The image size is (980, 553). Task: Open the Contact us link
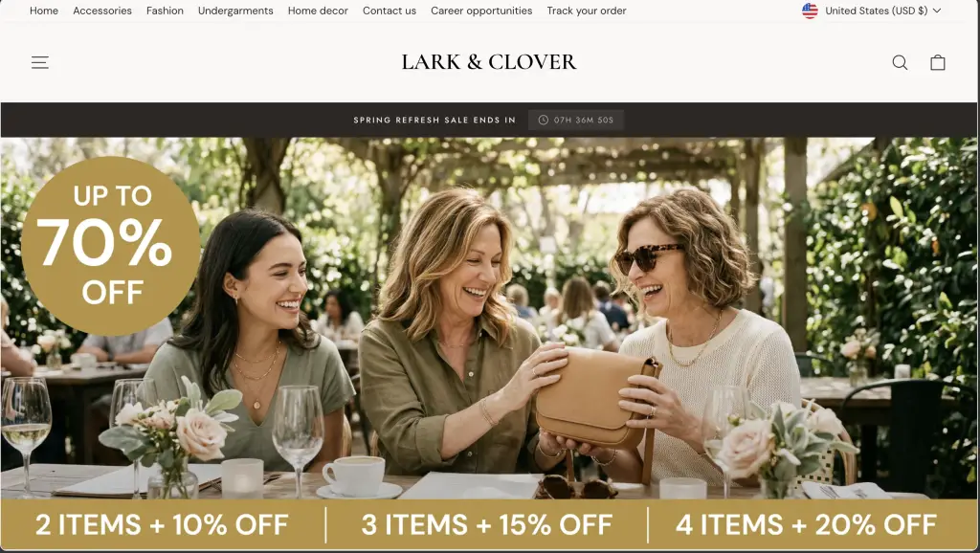(x=390, y=11)
